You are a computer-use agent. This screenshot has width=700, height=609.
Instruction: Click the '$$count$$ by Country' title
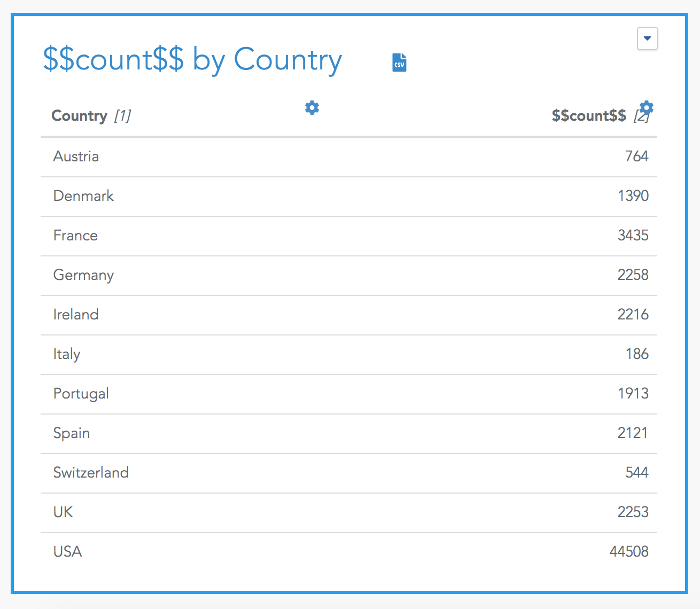pos(192,60)
